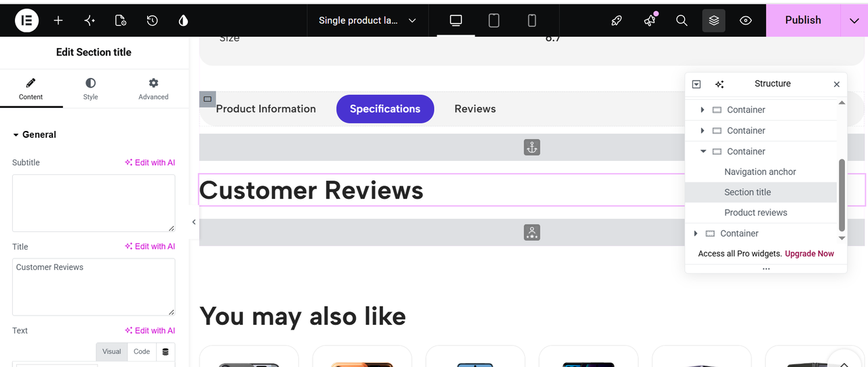
Task: Click the container handle icon on canvas
Action: [x=208, y=99]
